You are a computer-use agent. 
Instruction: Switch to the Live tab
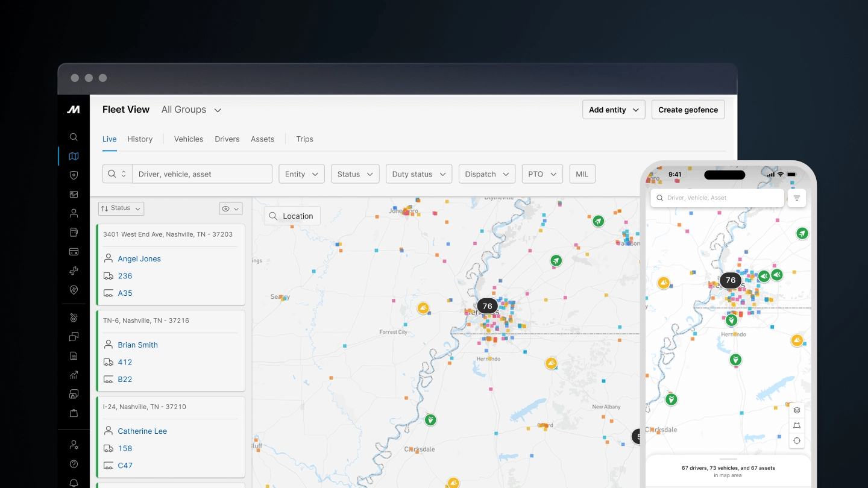tap(109, 139)
